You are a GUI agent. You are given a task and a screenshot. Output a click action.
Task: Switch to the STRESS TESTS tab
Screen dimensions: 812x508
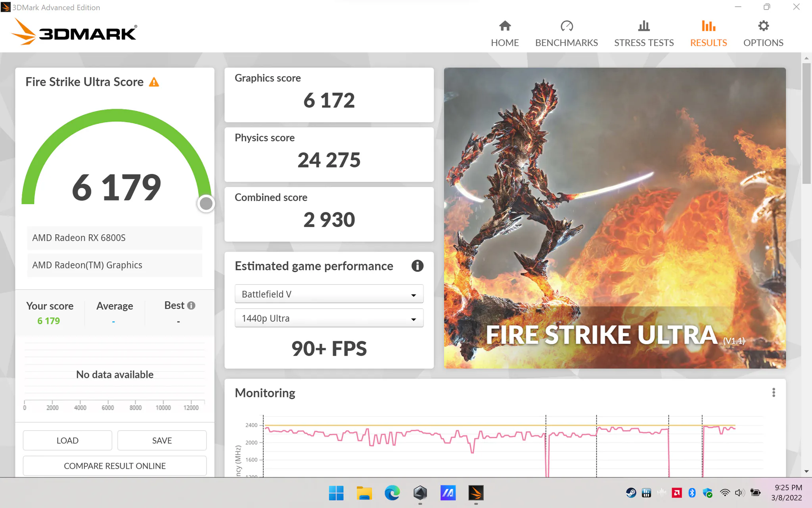pos(644,34)
